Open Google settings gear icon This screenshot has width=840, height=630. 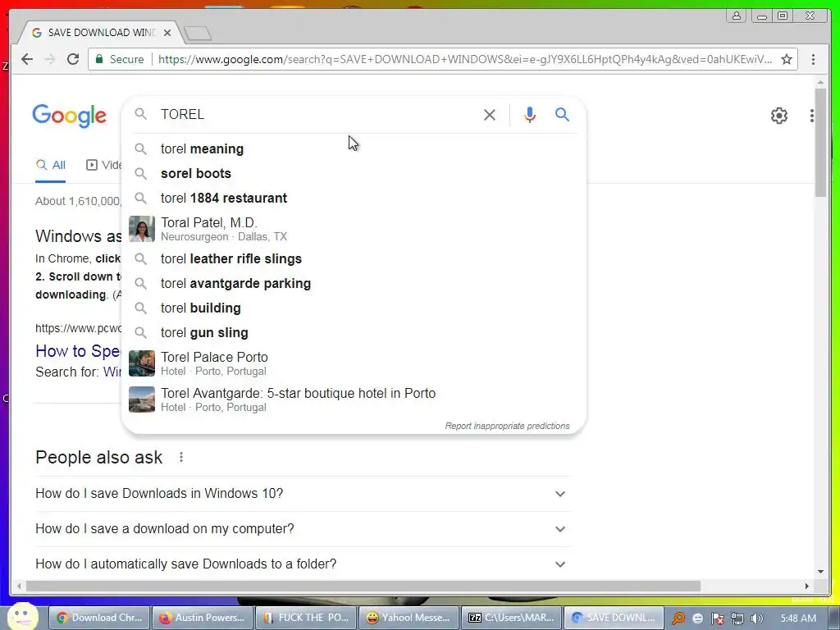779,115
